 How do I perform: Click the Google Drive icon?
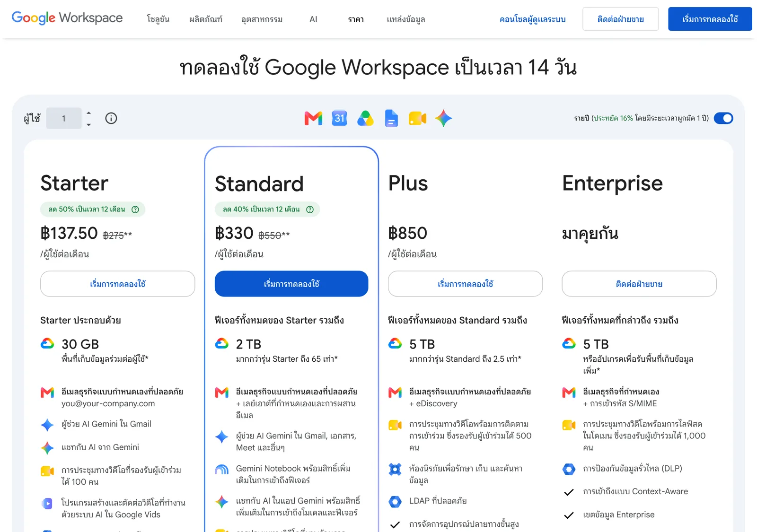(x=365, y=118)
